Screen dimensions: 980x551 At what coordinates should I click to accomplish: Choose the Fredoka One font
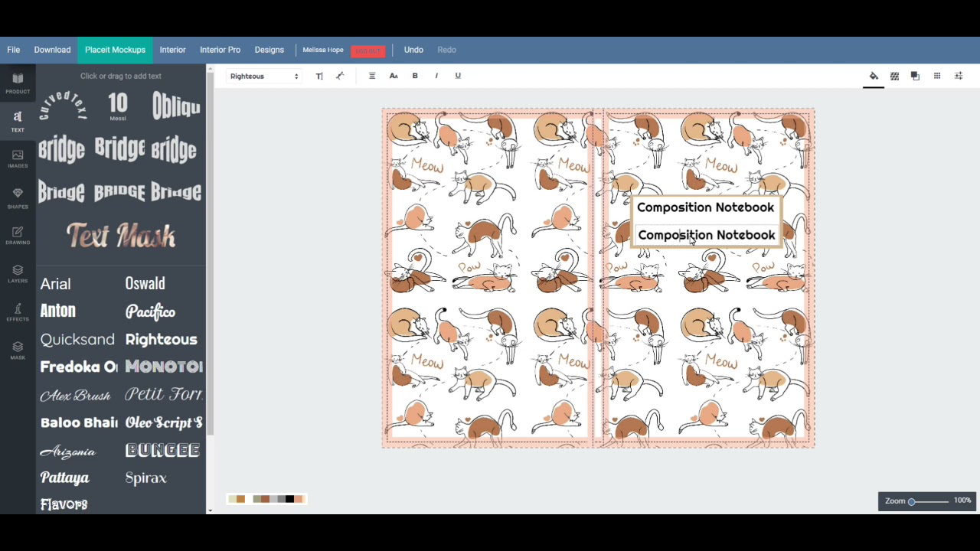click(78, 367)
